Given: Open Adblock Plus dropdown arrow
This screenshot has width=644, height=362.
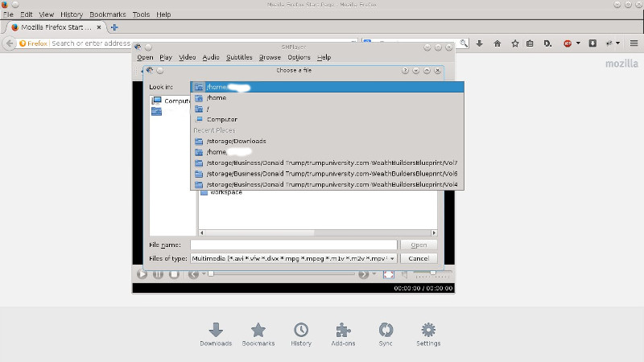Looking at the screenshot, I should (x=578, y=43).
